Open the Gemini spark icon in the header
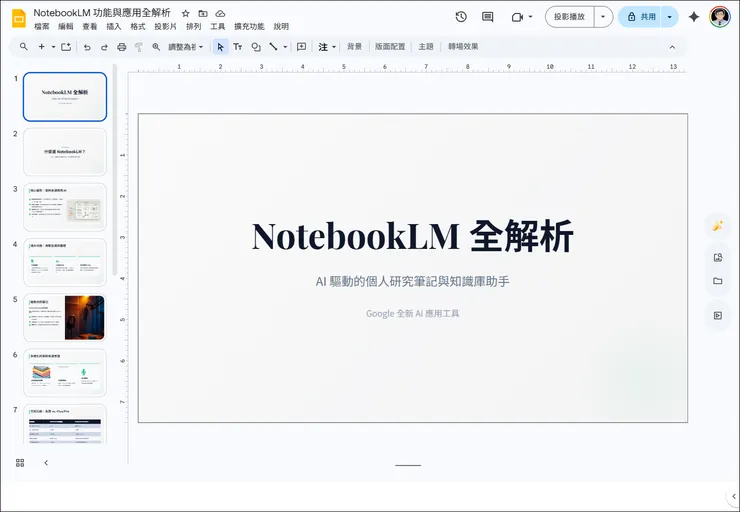Screen dimensions: 740x512 [694, 17]
